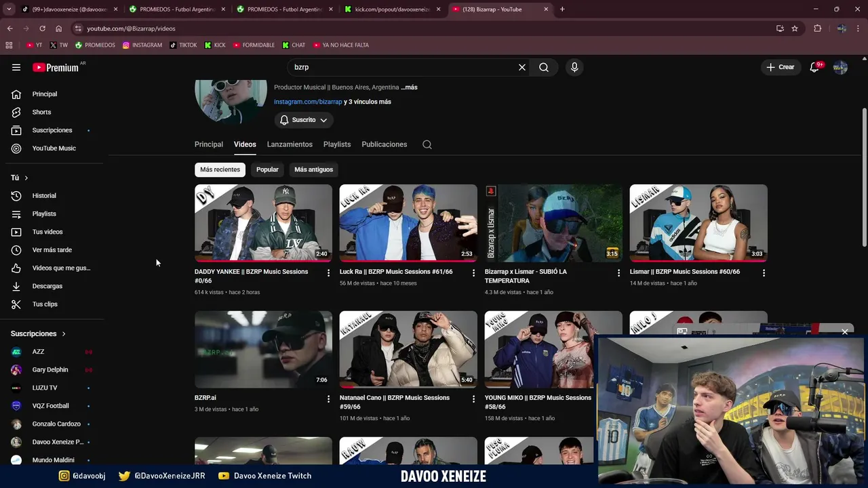The height and width of the screenshot is (488, 868).
Task: Switch to the Lanzamientos channel tab
Action: (x=290, y=144)
